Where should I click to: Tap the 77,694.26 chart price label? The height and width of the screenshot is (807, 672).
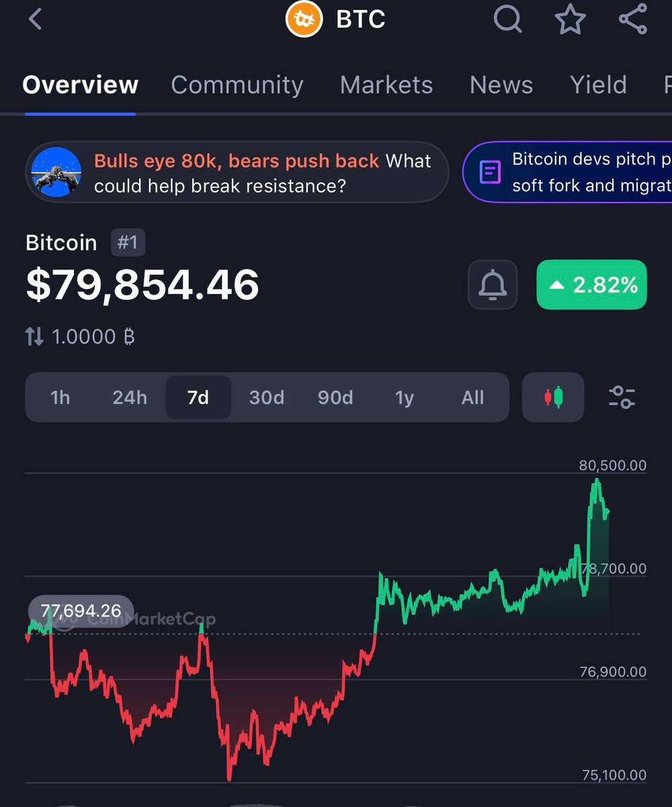(x=81, y=611)
